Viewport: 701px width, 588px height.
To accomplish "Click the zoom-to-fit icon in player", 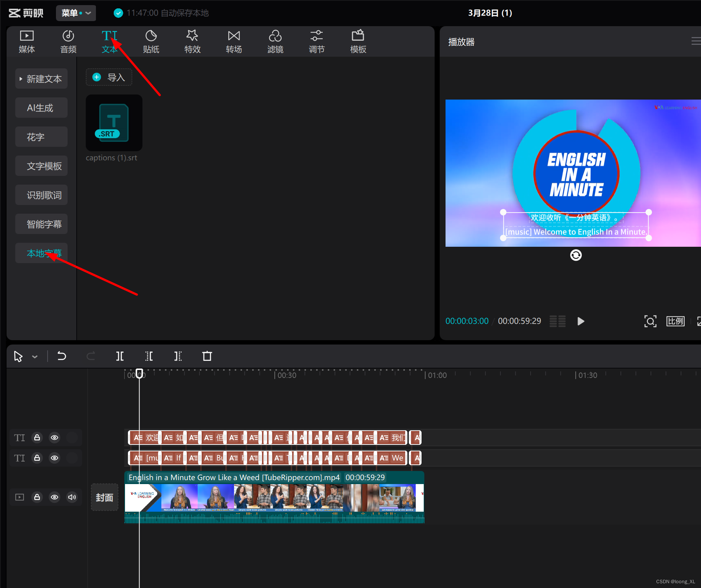I will [x=650, y=321].
